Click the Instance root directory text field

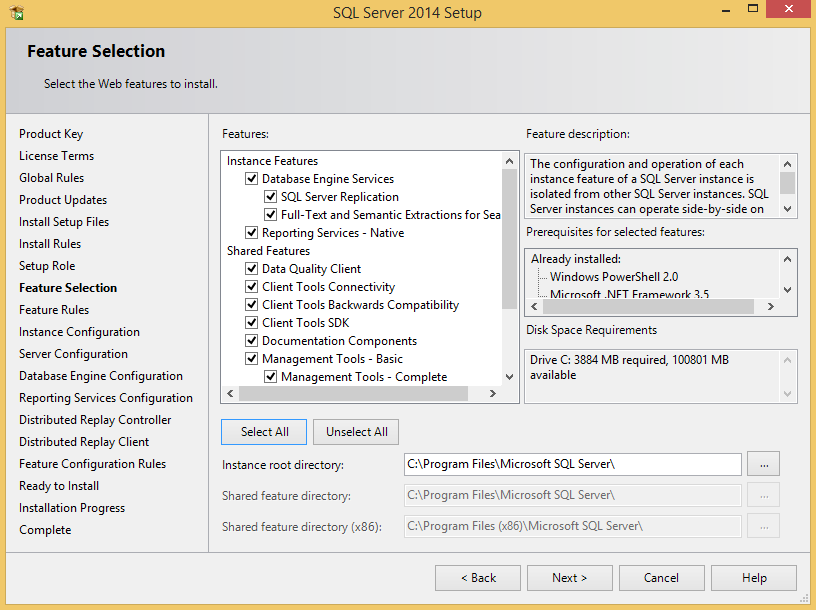(x=572, y=464)
